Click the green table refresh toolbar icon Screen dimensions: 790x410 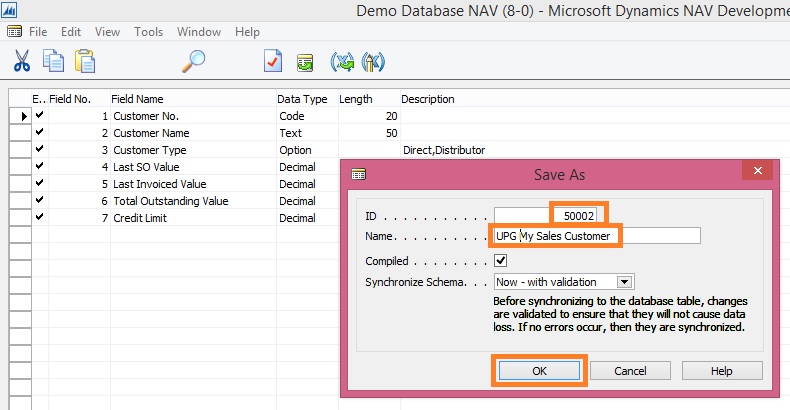pyautogui.click(x=305, y=61)
